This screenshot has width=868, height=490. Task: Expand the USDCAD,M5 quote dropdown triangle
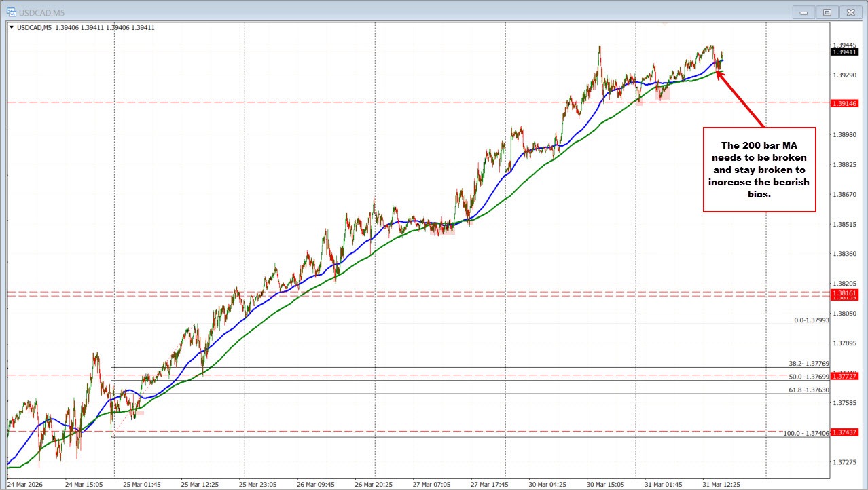click(x=12, y=27)
